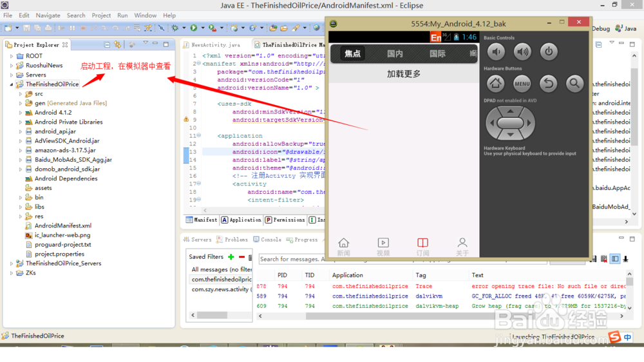Viewport: 644px width, 362px height.
Task: Click the Save icon in Eclipse toolbar
Action: coord(26,28)
